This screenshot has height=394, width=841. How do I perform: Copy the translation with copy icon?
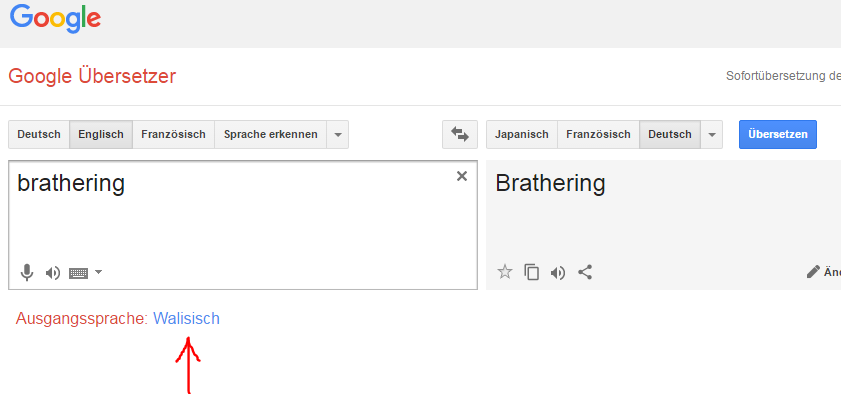pos(532,272)
